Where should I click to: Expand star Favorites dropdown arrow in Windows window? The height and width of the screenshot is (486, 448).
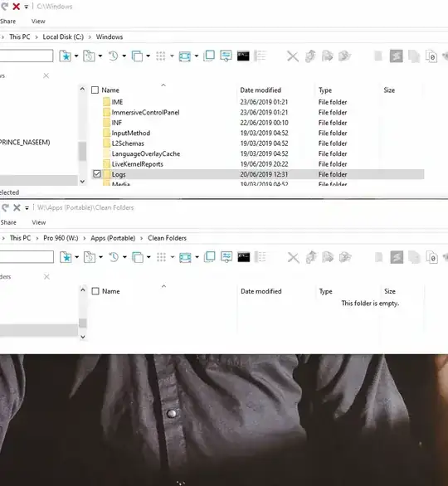[x=76, y=56]
